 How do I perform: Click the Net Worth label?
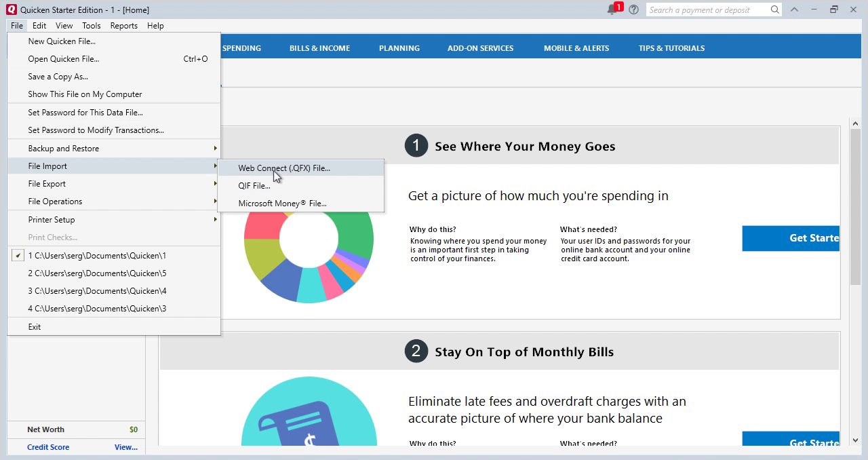click(45, 429)
